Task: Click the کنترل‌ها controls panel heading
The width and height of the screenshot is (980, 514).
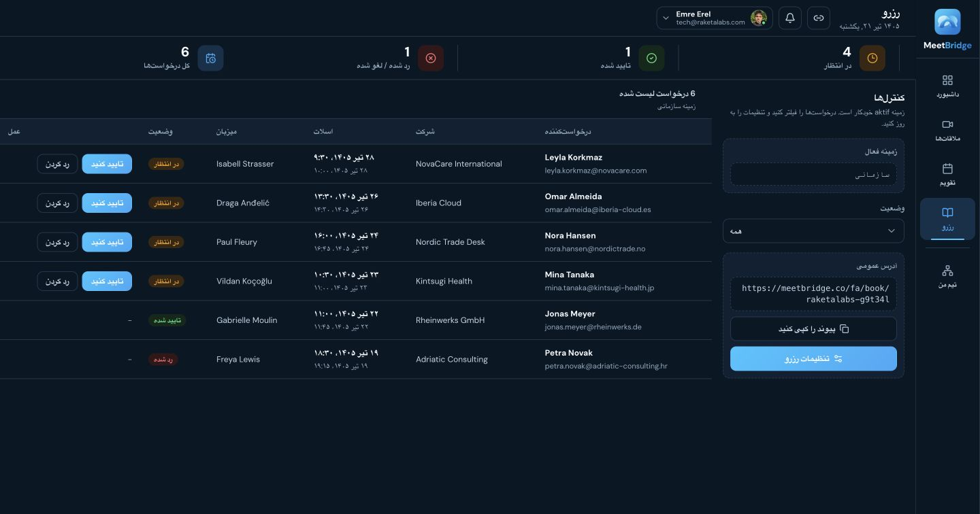Action: (x=889, y=98)
